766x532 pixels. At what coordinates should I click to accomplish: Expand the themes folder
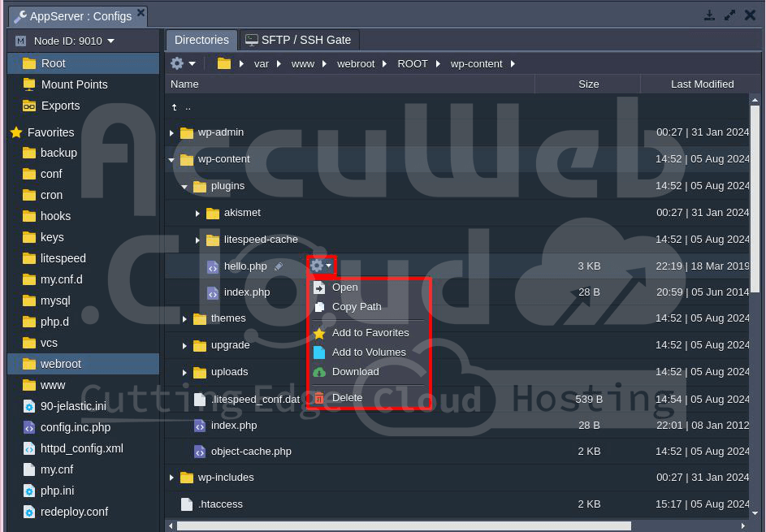184,319
